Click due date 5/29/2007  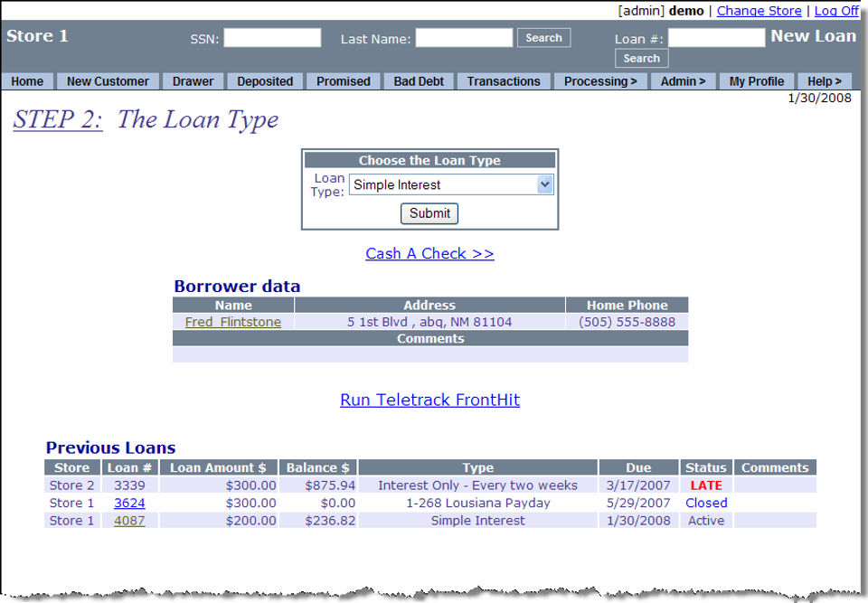638,503
